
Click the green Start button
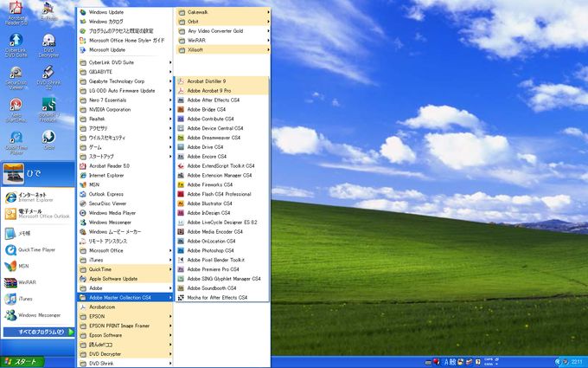coord(22,362)
